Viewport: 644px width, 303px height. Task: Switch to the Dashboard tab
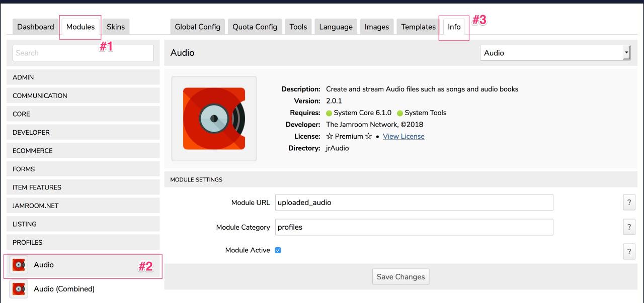point(35,27)
